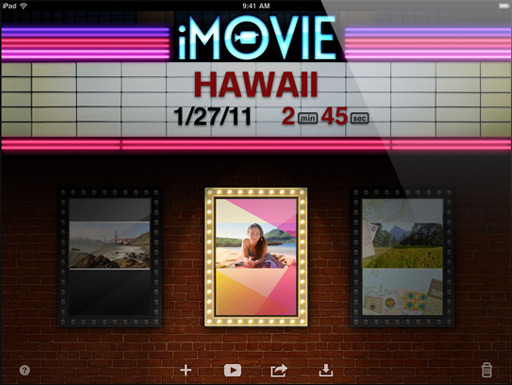Click the 1/27/11 project date

tap(213, 116)
